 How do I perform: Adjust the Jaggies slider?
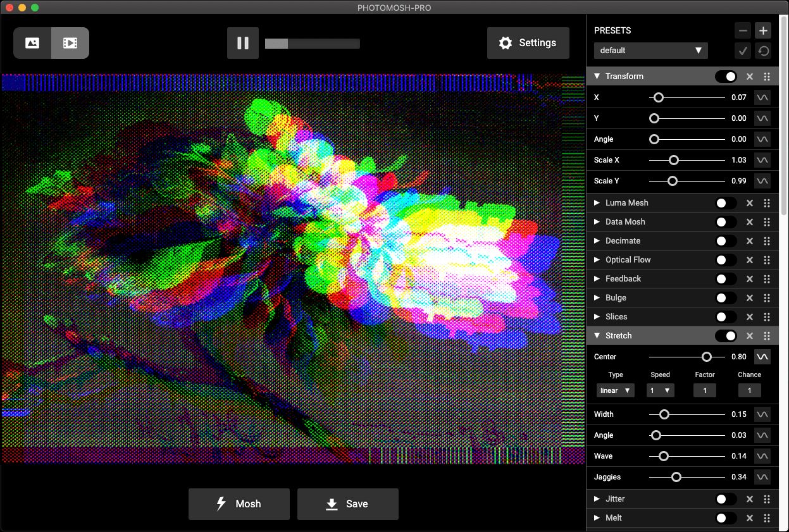tap(677, 477)
